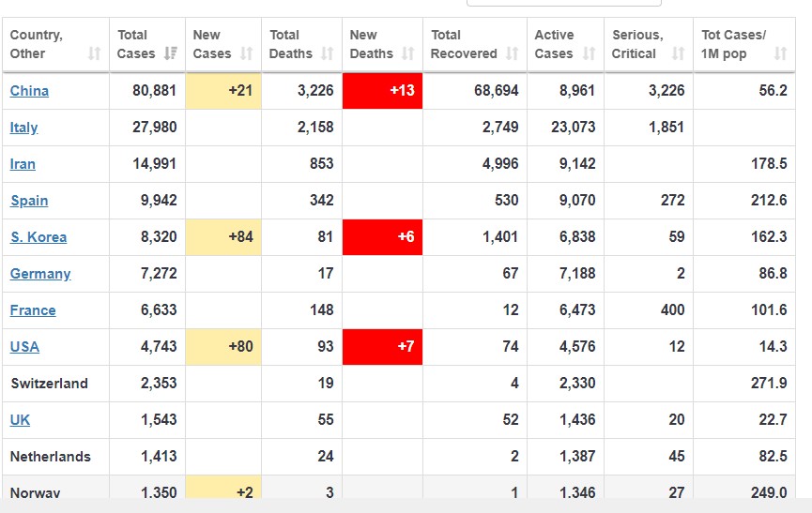This screenshot has width=812, height=513.
Task: Click Switzerland row name
Action: tap(49, 384)
